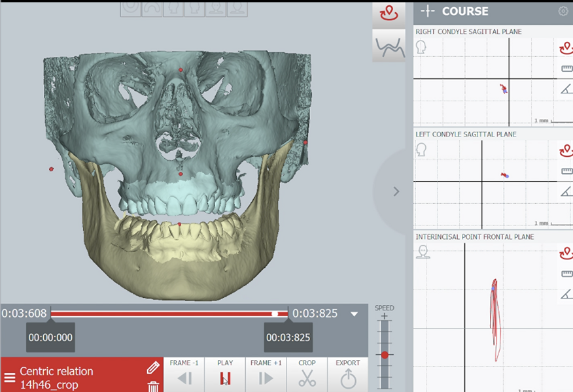Pause playback with the PLAY button
Screen dimensions: 573x392
click(x=225, y=378)
